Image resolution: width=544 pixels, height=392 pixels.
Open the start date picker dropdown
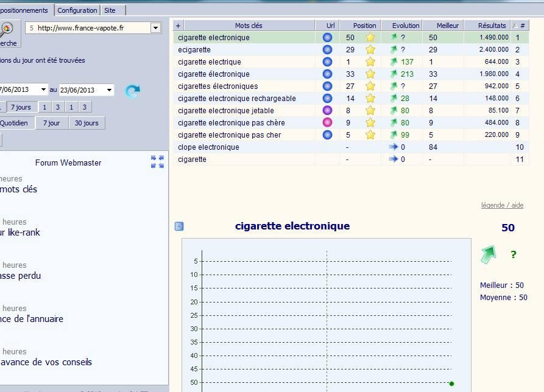click(x=43, y=89)
